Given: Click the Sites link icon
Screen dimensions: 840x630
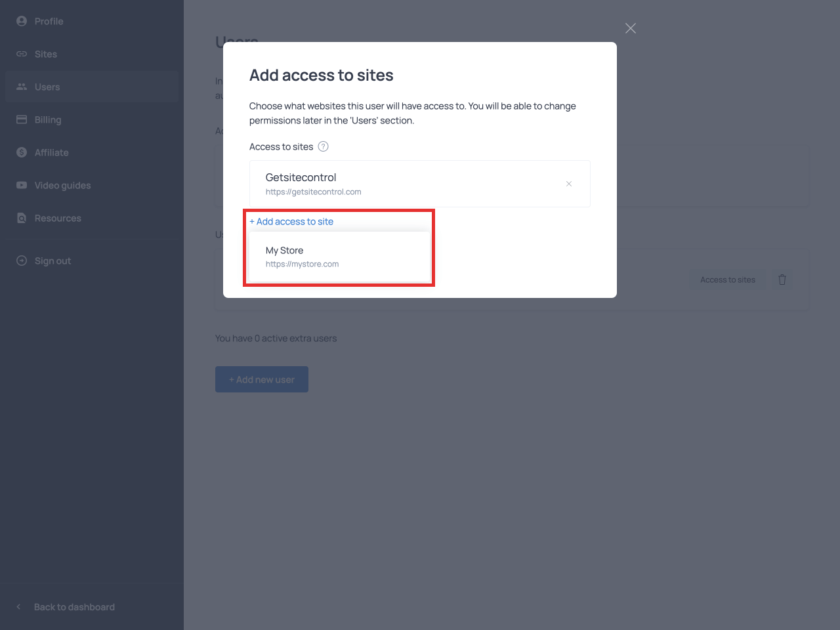Looking at the screenshot, I should coord(22,54).
